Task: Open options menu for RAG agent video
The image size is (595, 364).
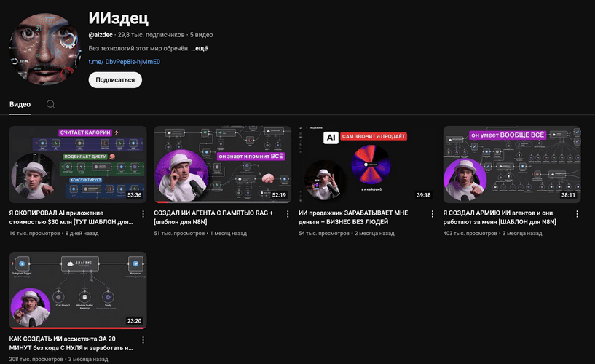Action: coord(287,214)
